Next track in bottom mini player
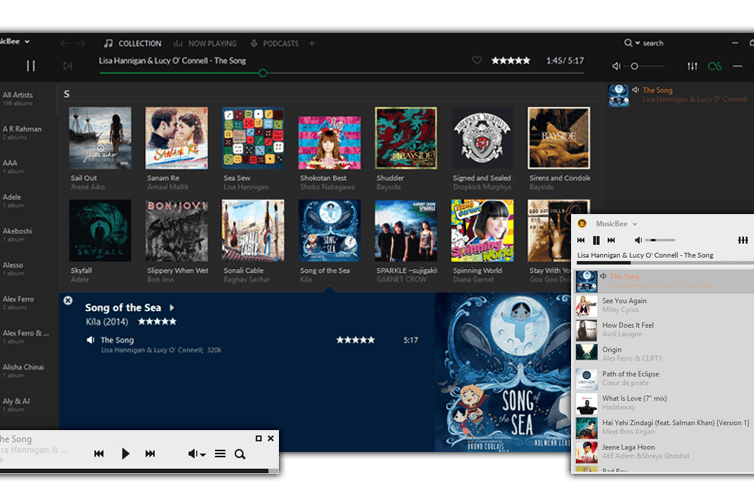The image size is (754, 500). coord(150,453)
